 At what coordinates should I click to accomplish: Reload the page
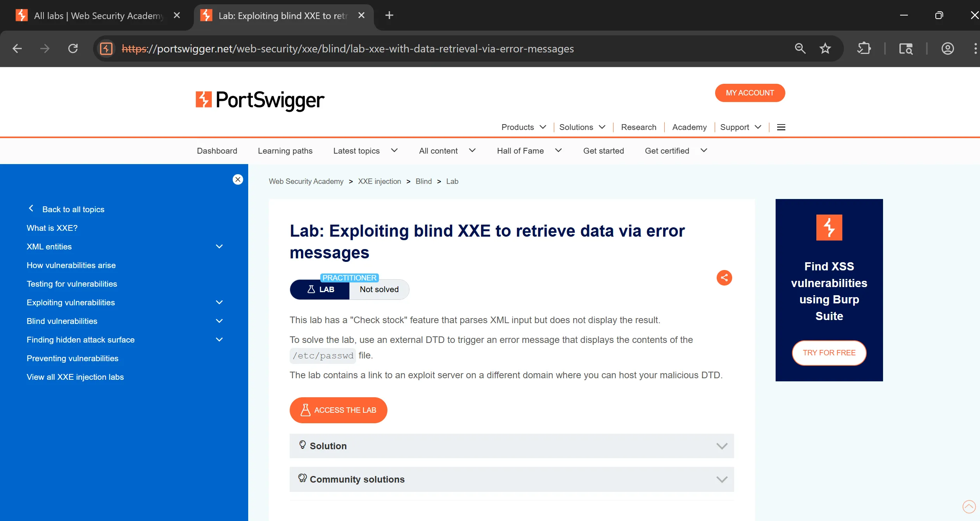[x=73, y=48]
